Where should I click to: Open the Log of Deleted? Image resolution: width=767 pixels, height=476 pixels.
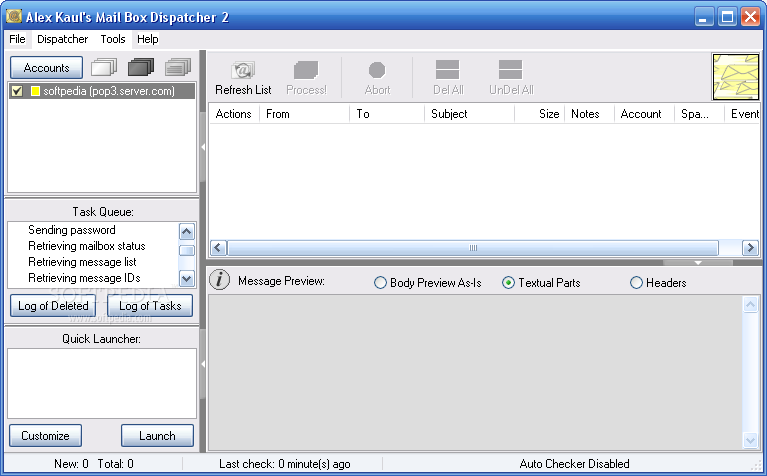click(x=53, y=306)
